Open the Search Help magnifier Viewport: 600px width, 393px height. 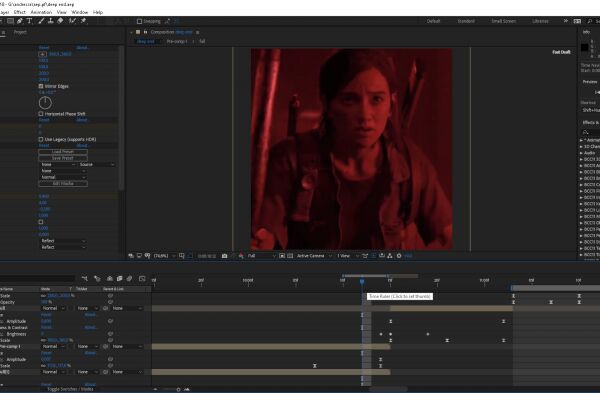pyautogui.click(x=590, y=21)
